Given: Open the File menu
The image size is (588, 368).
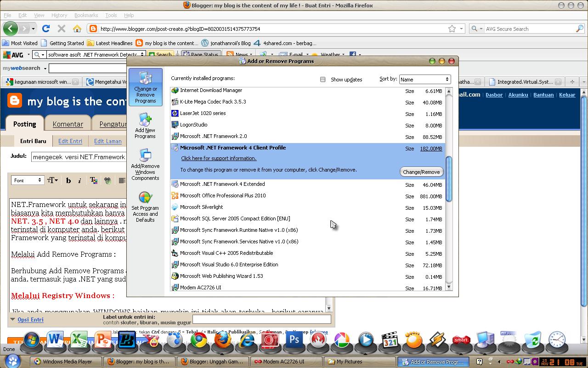Looking at the screenshot, I should (7, 15).
